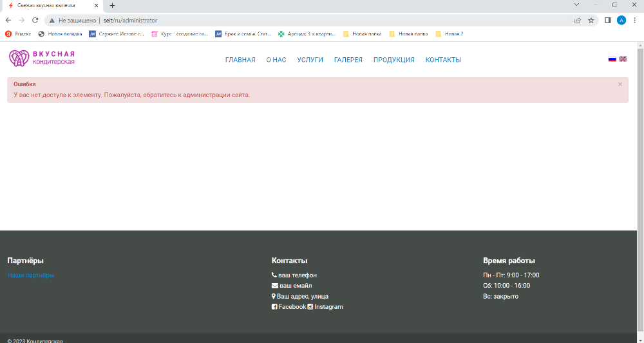Expand the tab search chevron
This screenshot has width=644, height=343.
(x=576, y=5)
